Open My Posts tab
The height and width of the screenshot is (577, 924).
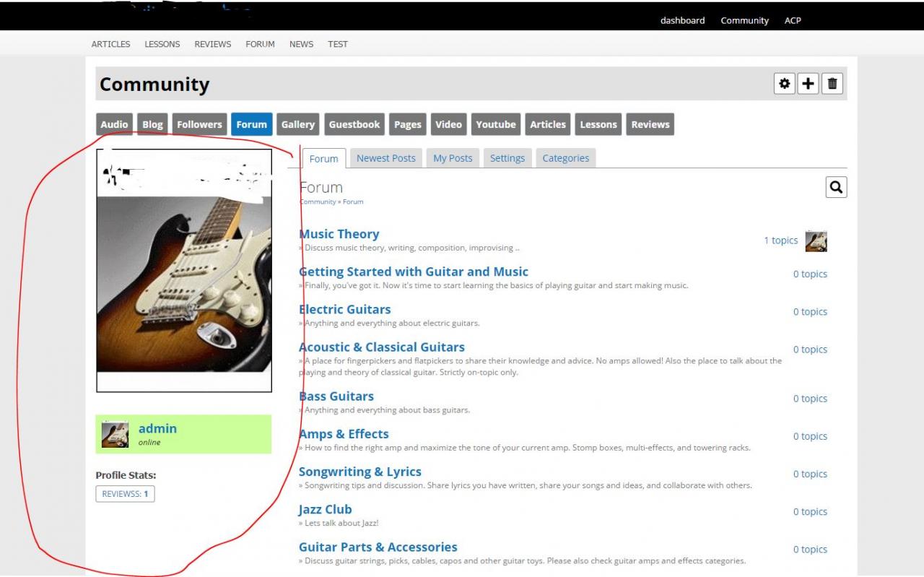point(453,158)
